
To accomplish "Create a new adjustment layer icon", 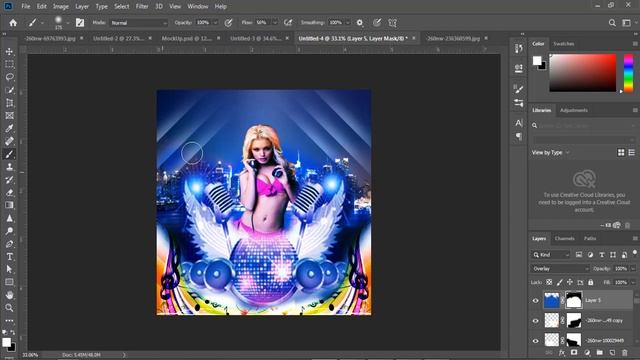I will (587, 353).
